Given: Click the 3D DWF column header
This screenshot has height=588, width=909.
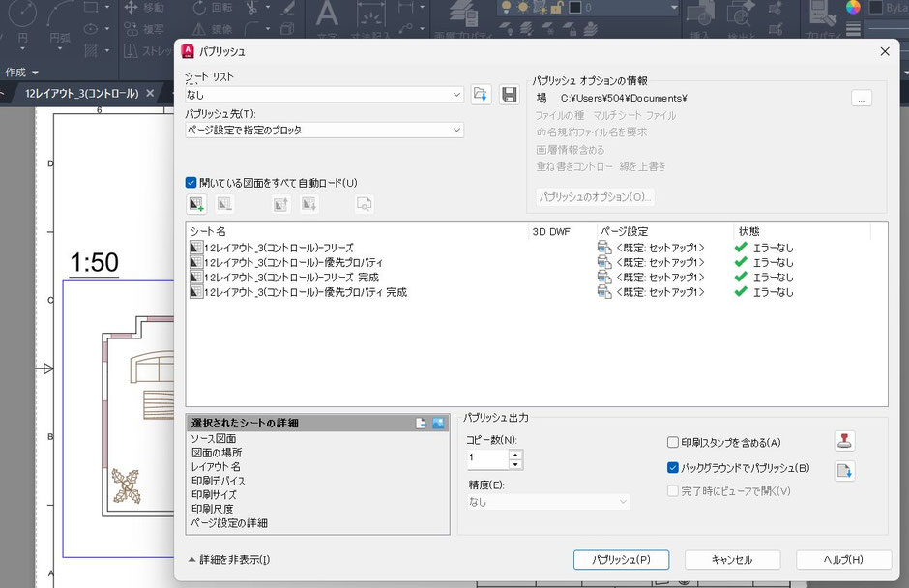Looking at the screenshot, I should (563, 231).
